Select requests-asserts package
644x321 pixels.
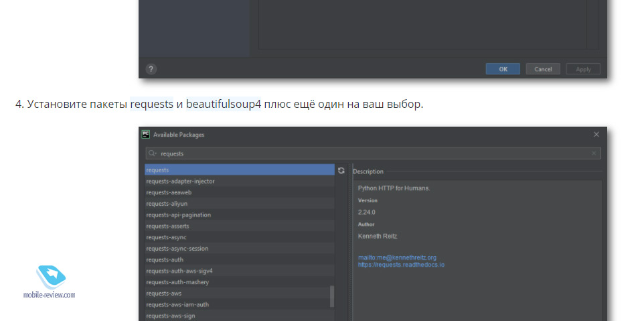[240, 226]
